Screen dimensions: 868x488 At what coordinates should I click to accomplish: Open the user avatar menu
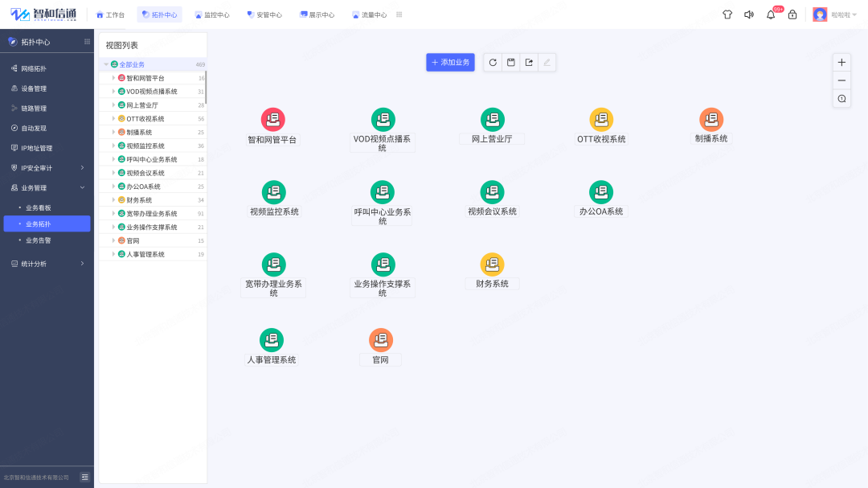coord(820,15)
